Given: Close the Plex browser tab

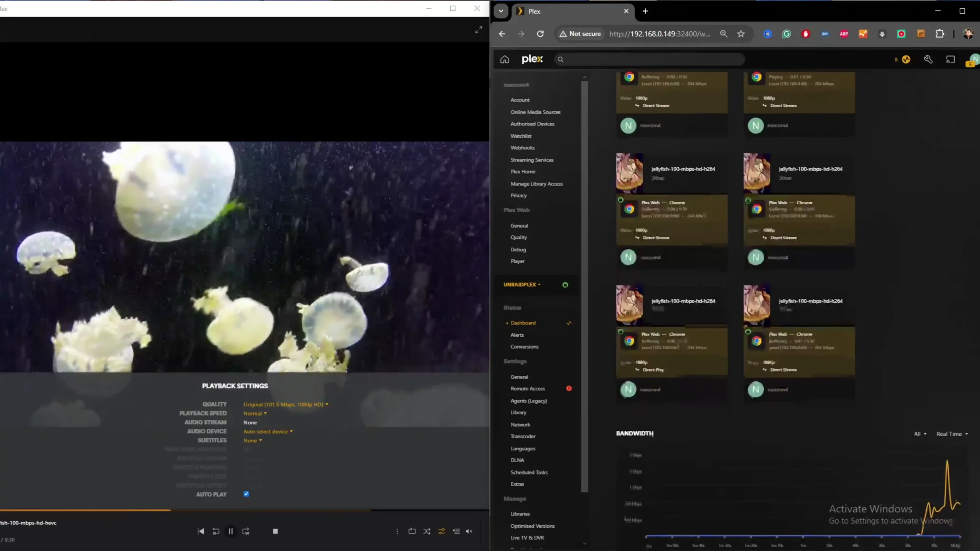Looking at the screenshot, I should pyautogui.click(x=626, y=11).
